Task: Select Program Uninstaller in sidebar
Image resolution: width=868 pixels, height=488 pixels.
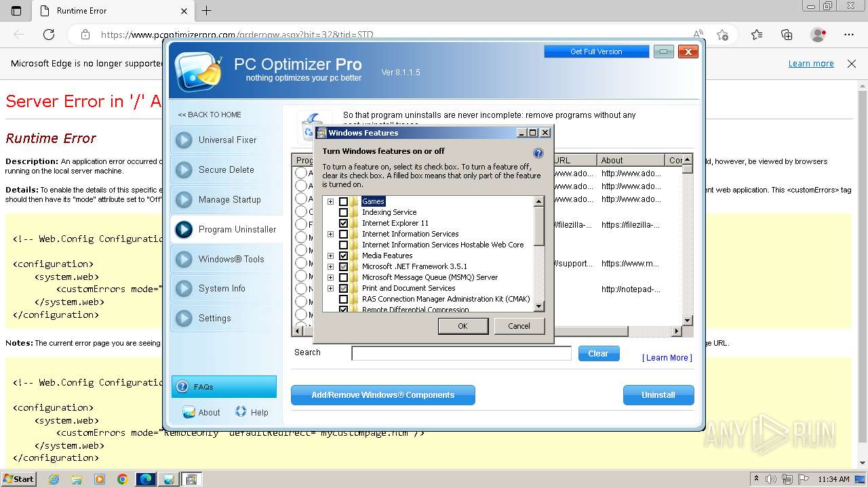Action: (x=226, y=230)
